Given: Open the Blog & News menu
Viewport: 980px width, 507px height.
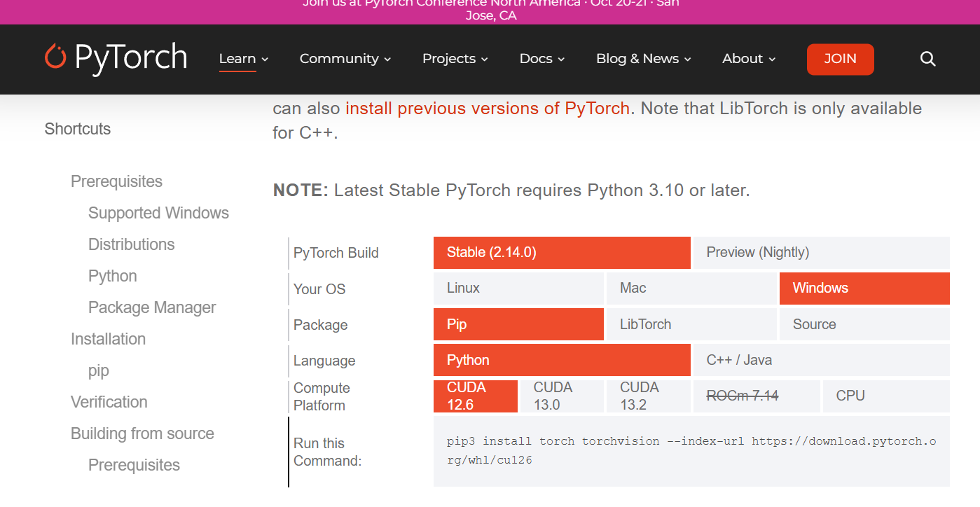Looking at the screenshot, I should point(644,59).
